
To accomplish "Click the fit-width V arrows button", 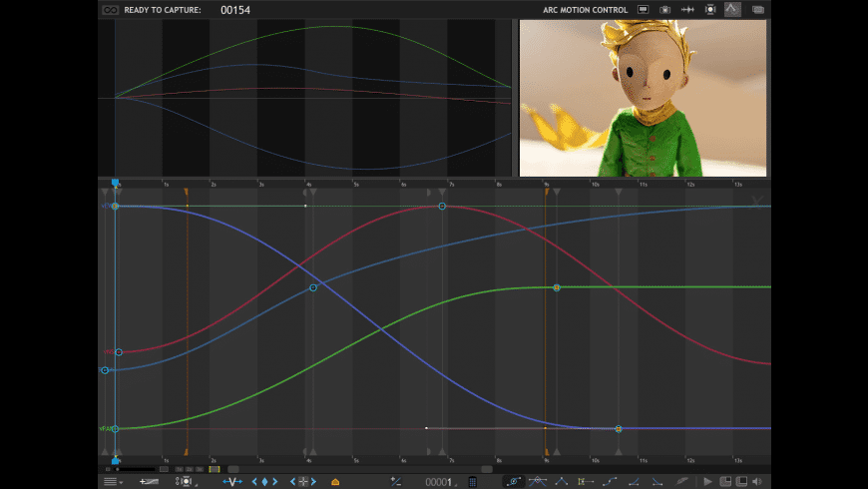I will point(232,481).
